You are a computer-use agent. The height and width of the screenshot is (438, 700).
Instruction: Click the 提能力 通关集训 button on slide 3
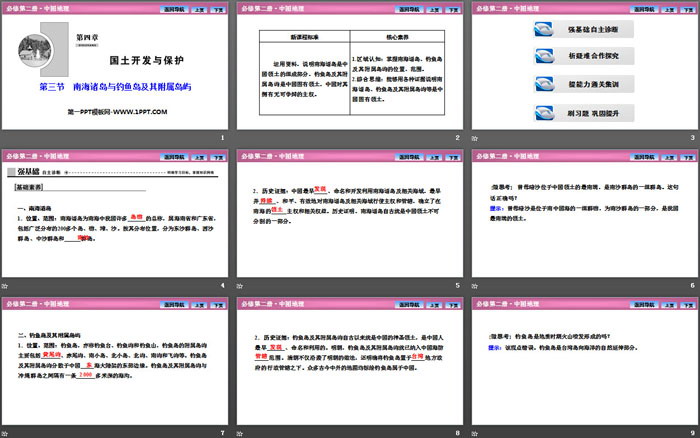583,84
